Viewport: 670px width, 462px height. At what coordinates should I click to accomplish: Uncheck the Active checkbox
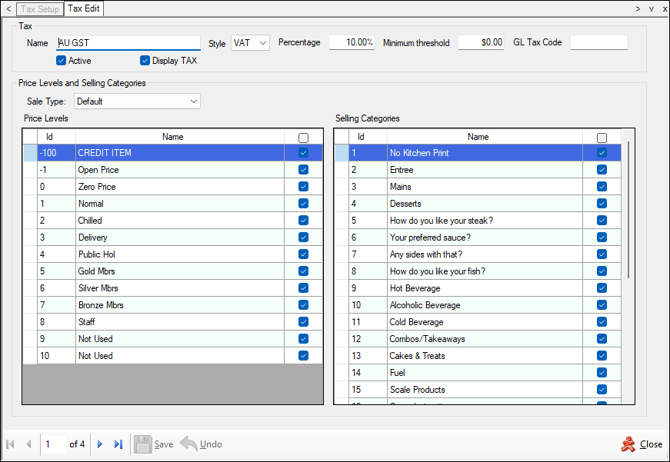tap(61, 60)
